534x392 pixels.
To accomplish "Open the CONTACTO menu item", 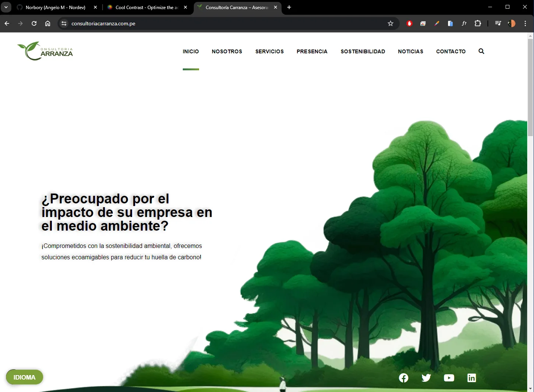I will coord(451,51).
